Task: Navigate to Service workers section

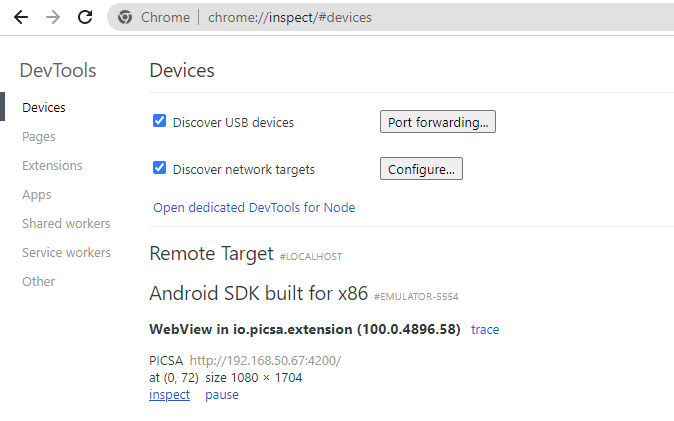Action: 66,252
